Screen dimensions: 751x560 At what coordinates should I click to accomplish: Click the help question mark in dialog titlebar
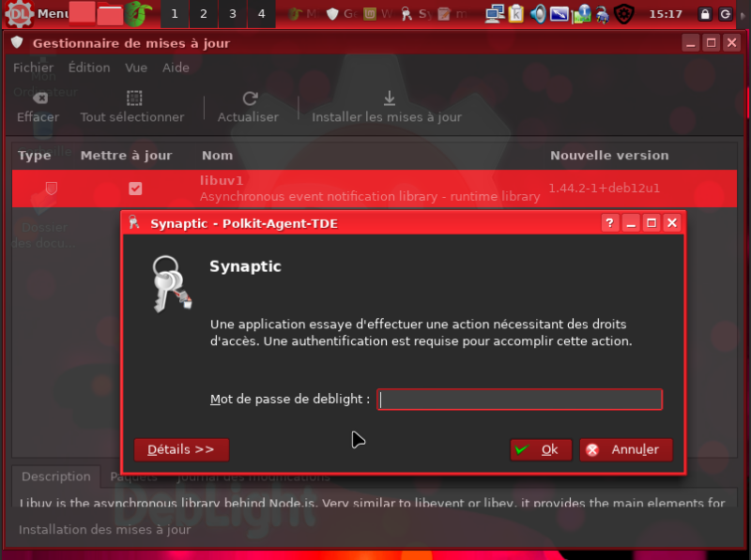click(x=609, y=223)
